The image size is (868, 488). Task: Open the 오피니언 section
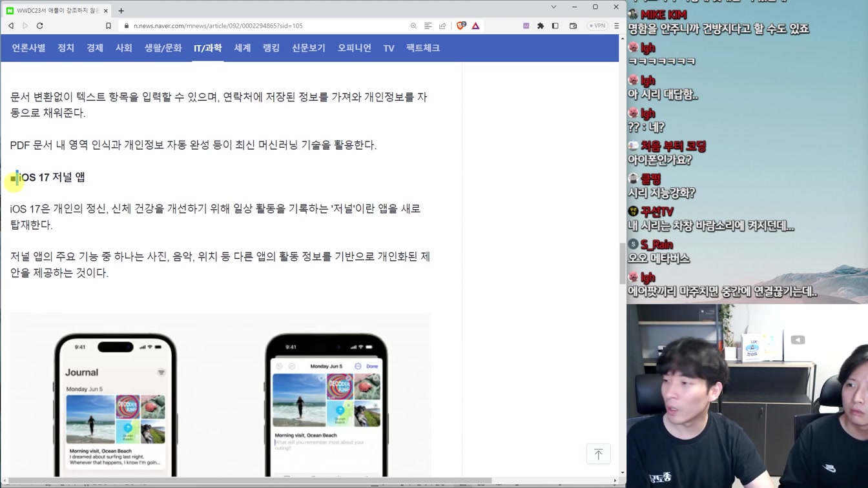355,48
